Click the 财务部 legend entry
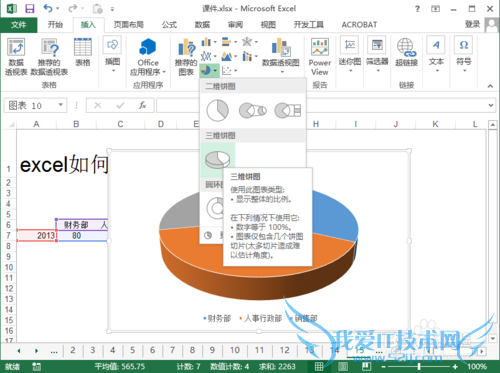The height and width of the screenshot is (373, 500). pyautogui.click(x=217, y=318)
